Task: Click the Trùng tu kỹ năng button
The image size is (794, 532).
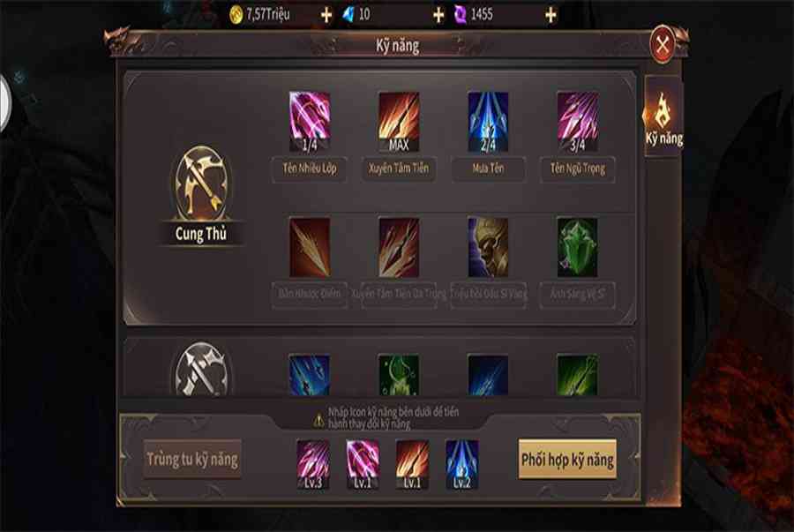Action: 192,459
